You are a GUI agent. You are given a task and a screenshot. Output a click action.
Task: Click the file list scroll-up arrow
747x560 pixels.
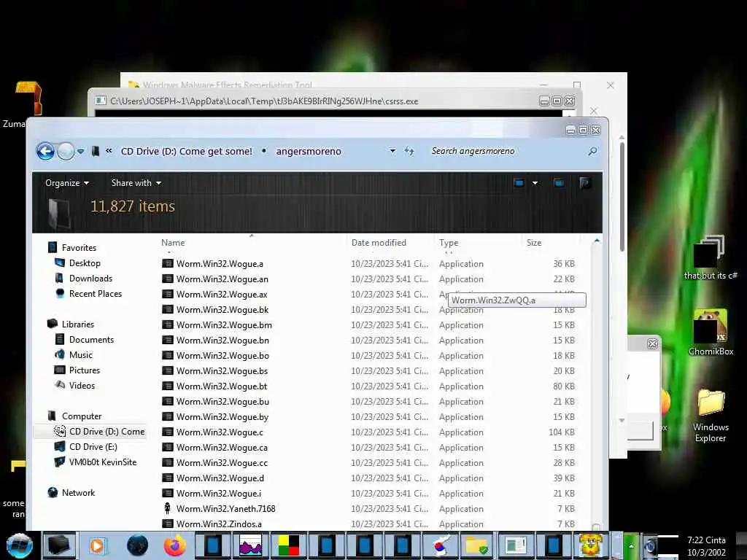pyautogui.click(x=597, y=241)
